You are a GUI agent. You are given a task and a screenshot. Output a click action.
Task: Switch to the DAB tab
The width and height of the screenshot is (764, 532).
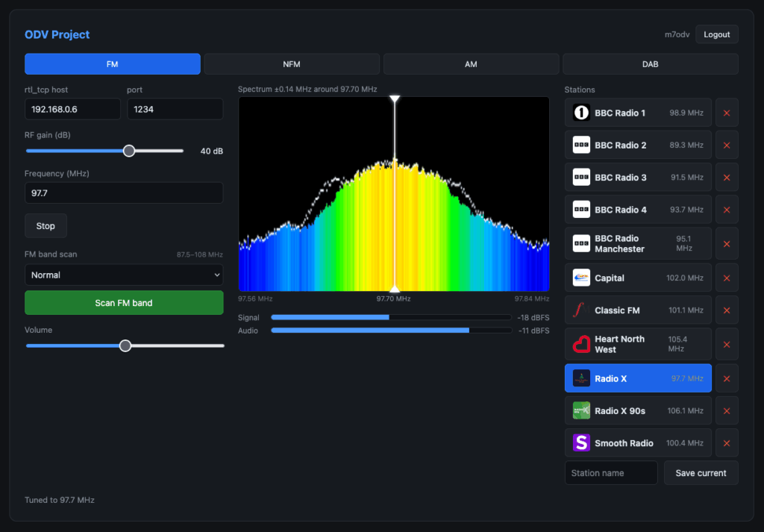650,64
